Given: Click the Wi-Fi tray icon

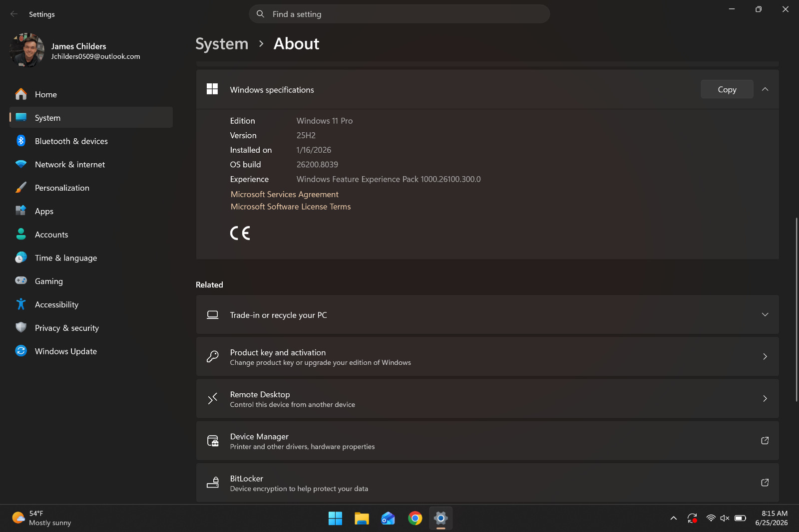Looking at the screenshot, I should click(x=711, y=519).
